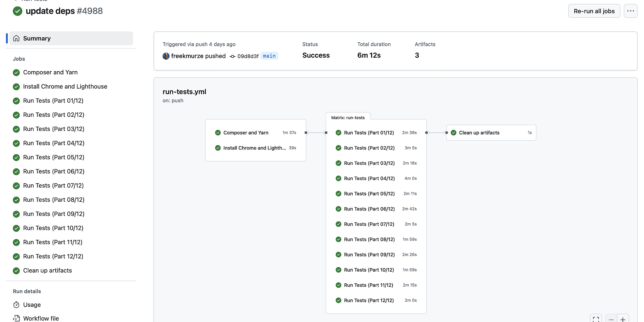The image size is (644, 322).
Task: Open Run Tests (Part 02/12) graph node
Action: (376, 148)
